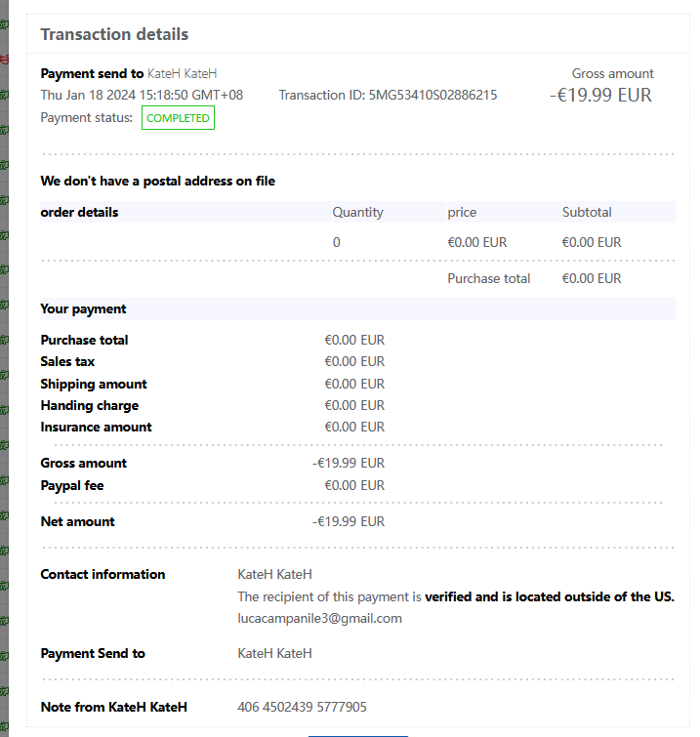Click the Transaction details heading
700x737 pixels.
coord(114,34)
